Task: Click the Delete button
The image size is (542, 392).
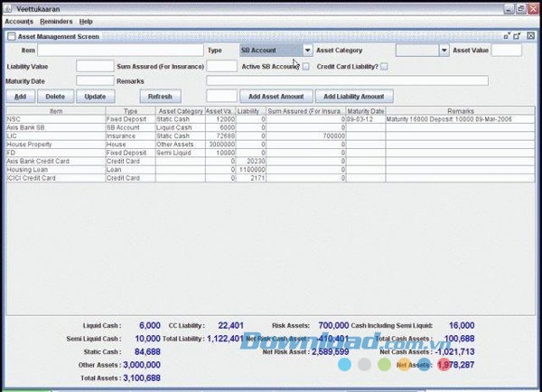Action: click(55, 96)
